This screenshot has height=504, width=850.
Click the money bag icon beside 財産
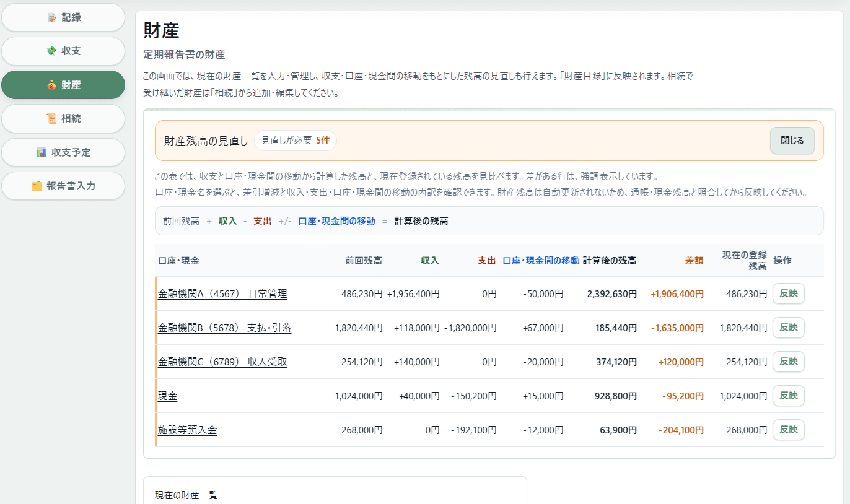(x=52, y=85)
